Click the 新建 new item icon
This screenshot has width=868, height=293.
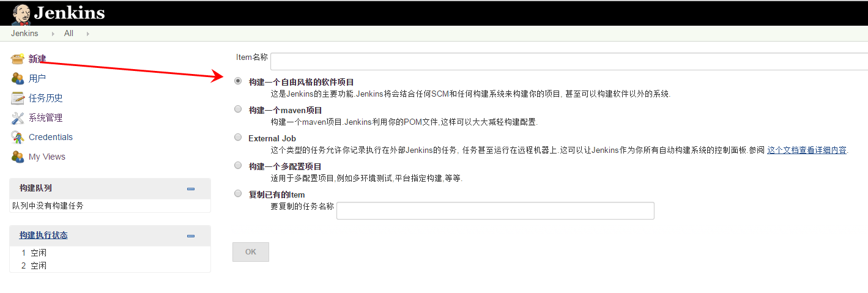point(18,59)
